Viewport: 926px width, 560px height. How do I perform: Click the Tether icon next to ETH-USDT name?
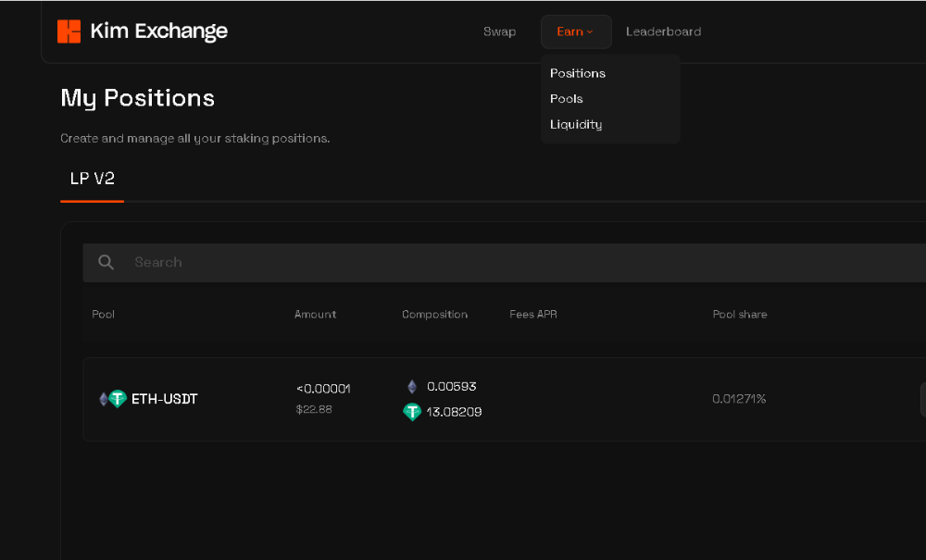(118, 399)
